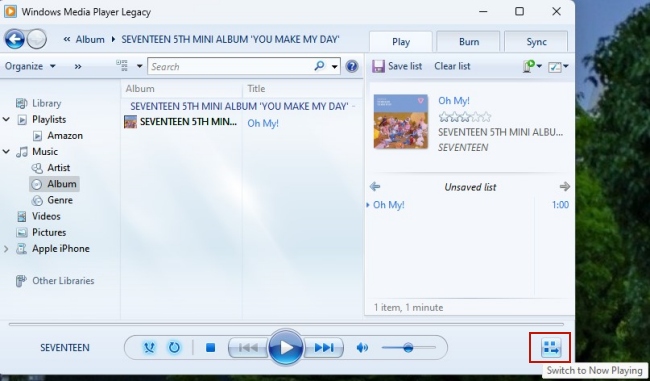Click the album group heading in the list
This screenshot has height=381, width=650.
point(239,106)
